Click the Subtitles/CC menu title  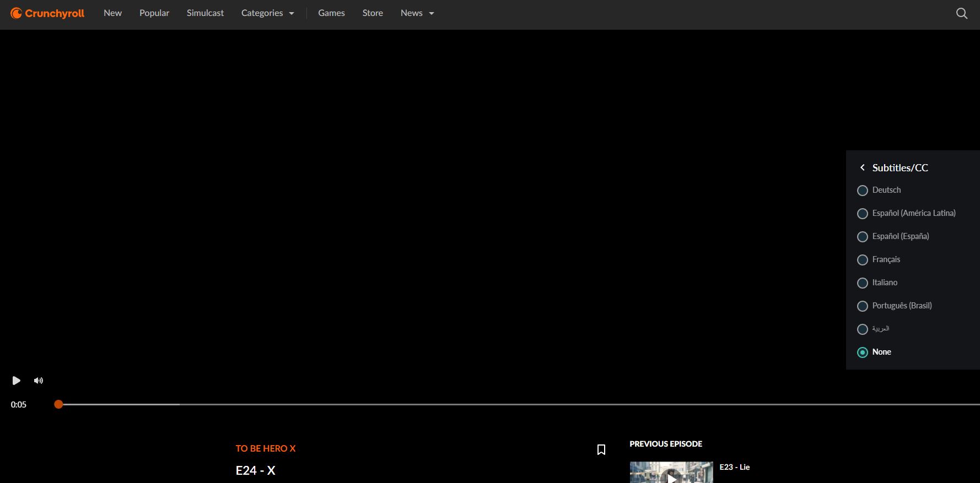tap(900, 167)
